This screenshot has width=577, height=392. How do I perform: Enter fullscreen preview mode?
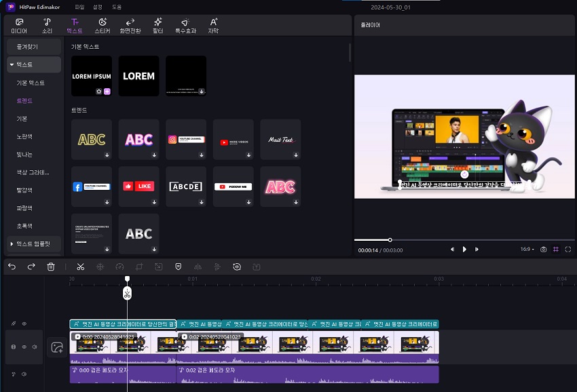pyautogui.click(x=567, y=250)
